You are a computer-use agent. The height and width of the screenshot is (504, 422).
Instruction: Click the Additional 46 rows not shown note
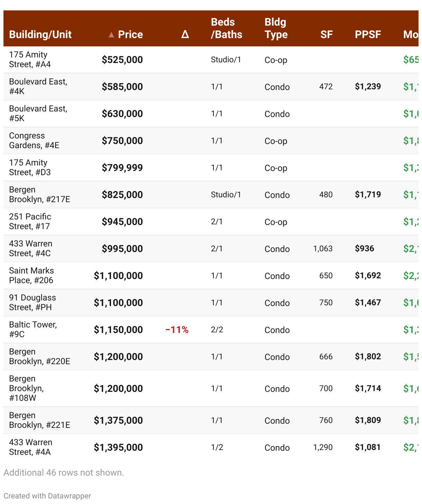[64, 472]
